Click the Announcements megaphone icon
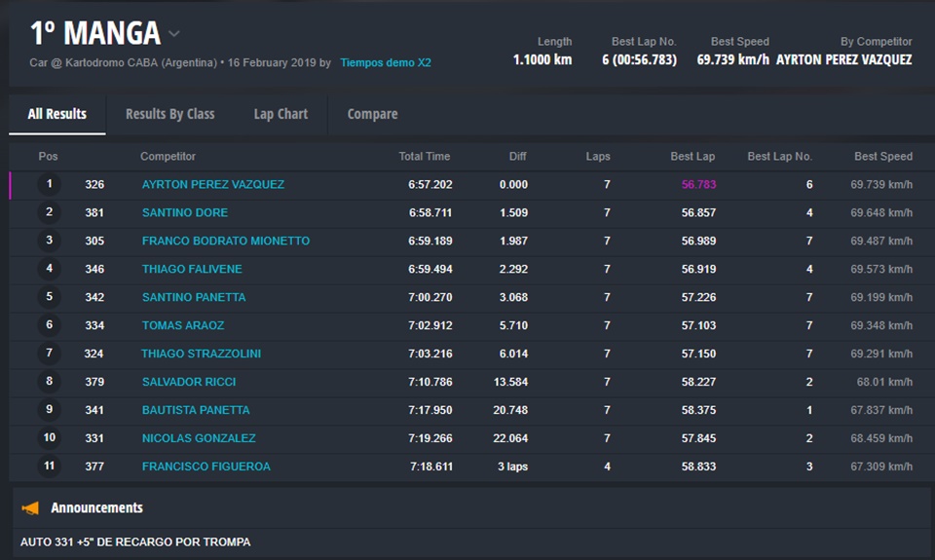This screenshot has width=935, height=560. coord(31,507)
